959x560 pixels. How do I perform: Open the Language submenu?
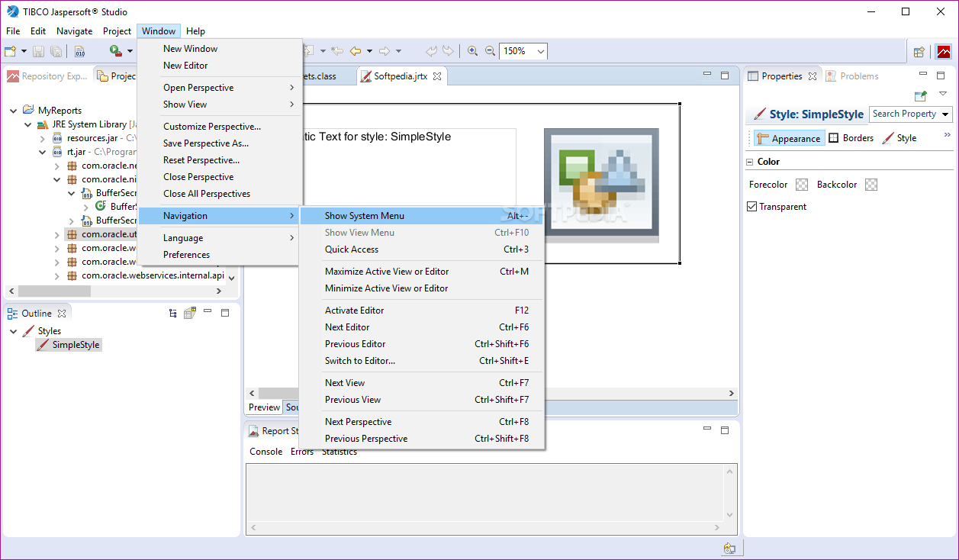(220, 238)
